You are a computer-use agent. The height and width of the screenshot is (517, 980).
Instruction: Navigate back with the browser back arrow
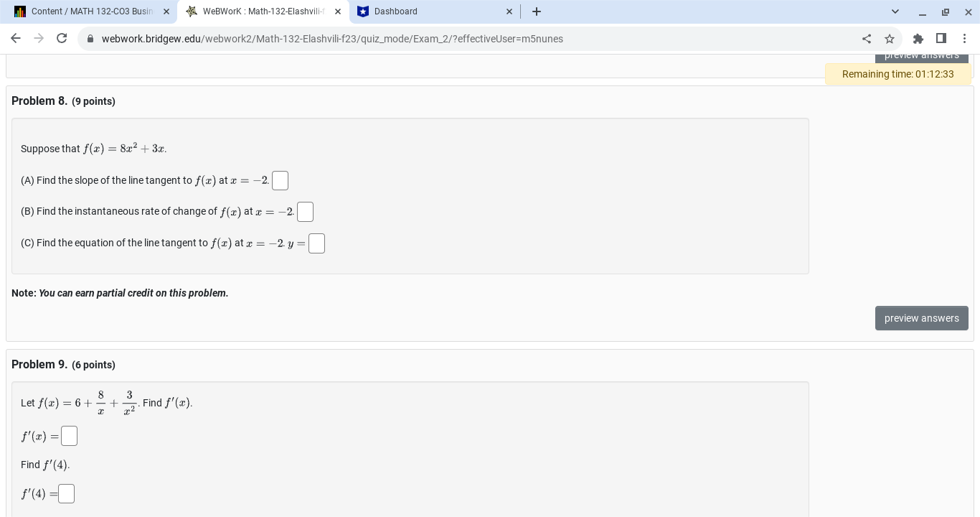(x=16, y=39)
